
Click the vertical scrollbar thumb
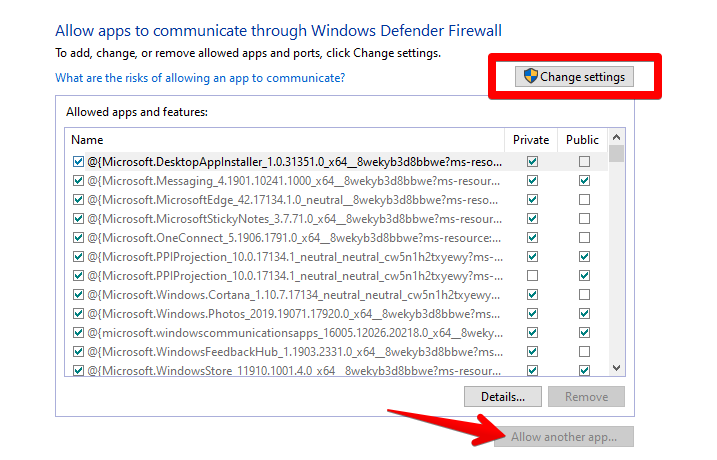[x=616, y=153]
